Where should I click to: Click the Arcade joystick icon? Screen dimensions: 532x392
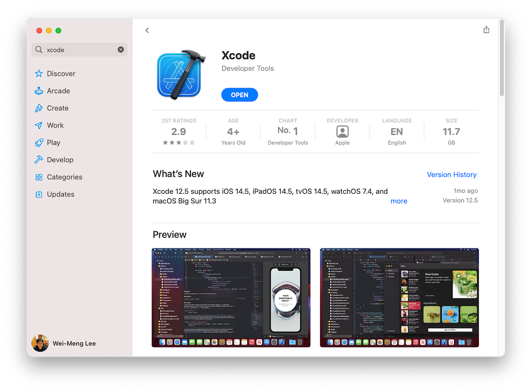click(x=39, y=91)
